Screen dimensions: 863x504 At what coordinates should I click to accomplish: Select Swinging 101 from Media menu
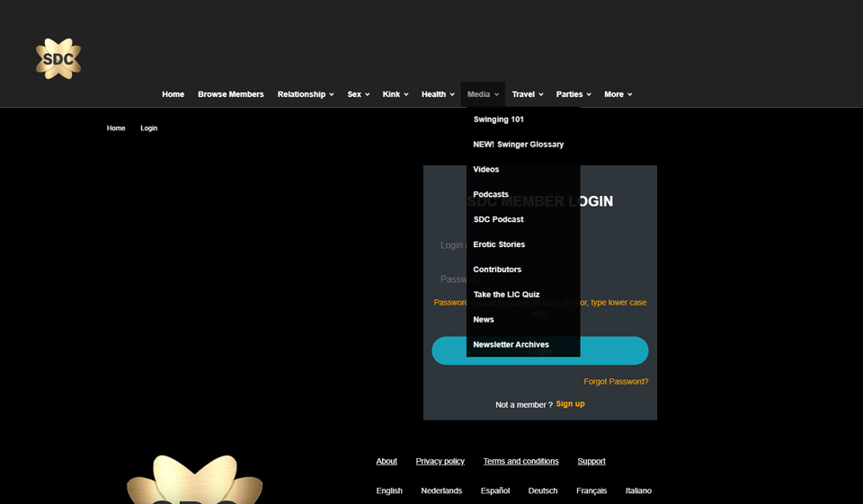pos(498,119)
